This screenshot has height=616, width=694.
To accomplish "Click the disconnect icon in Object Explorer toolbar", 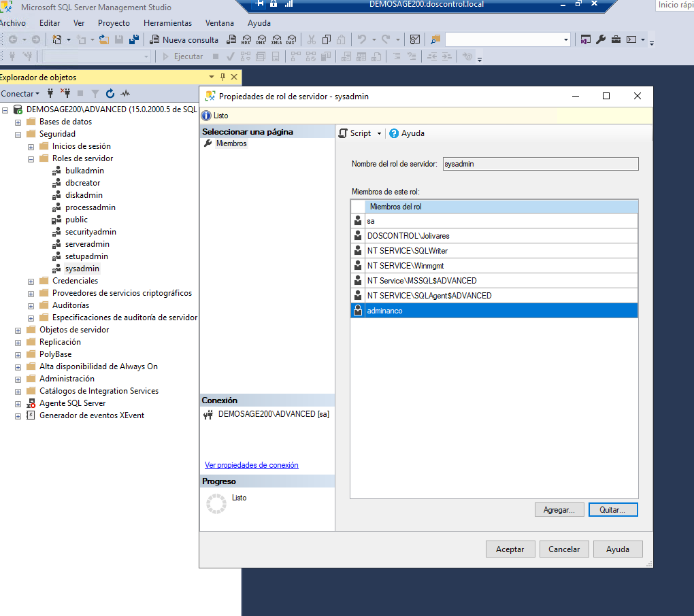I will (65, 93).
